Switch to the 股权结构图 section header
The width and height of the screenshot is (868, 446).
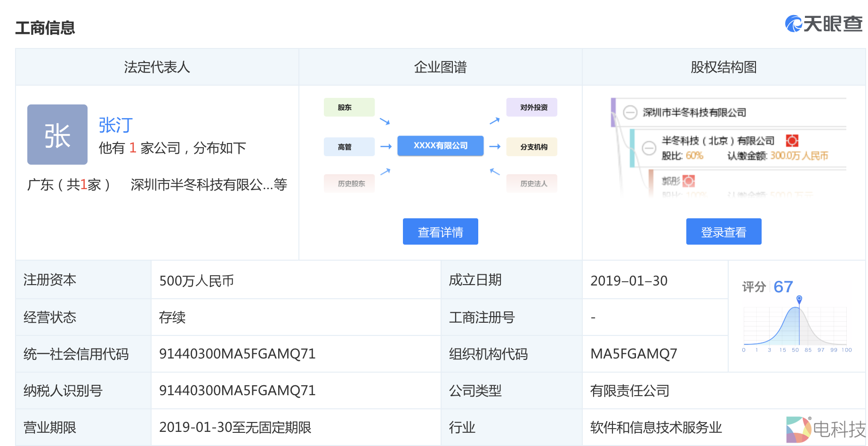[x=723, y=67]
